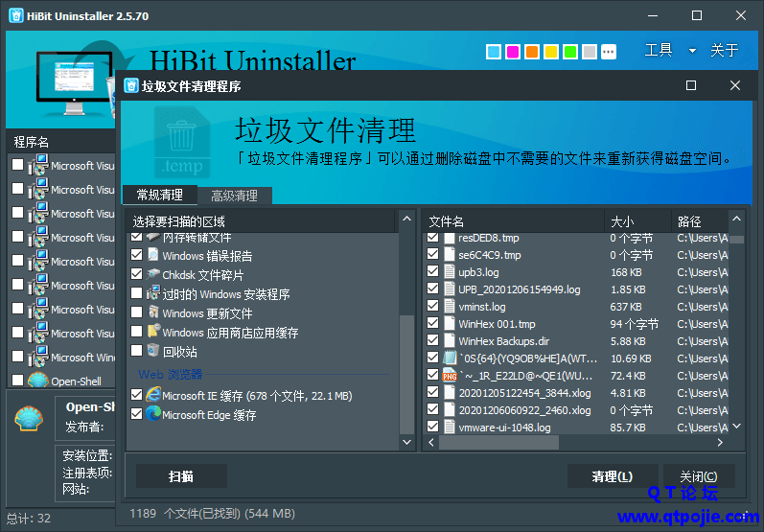Select the green theme color swatch

tap(570, 52)
